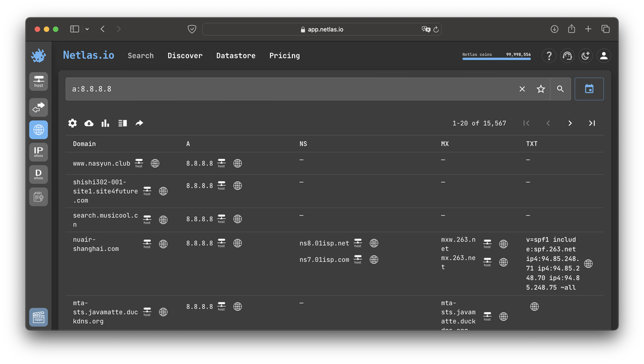Expand the Safari sidebar dropdown chevron

point(87,29)
